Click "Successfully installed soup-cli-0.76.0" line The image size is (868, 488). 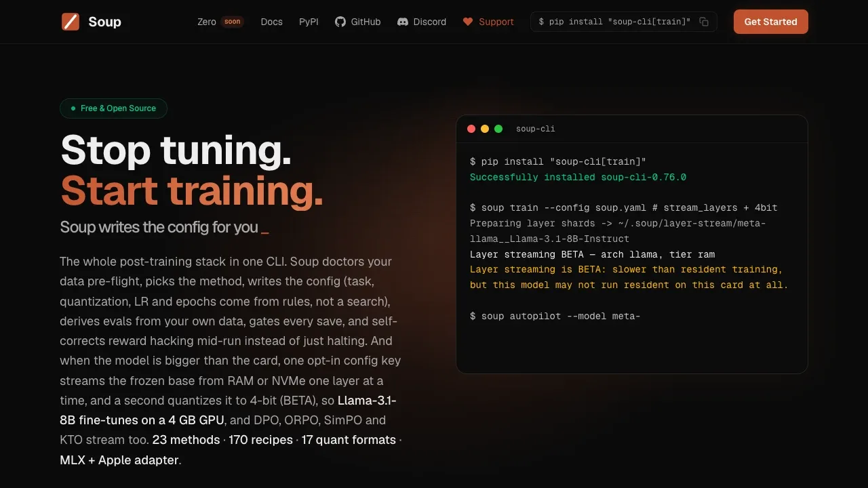(x=578, y=177)
